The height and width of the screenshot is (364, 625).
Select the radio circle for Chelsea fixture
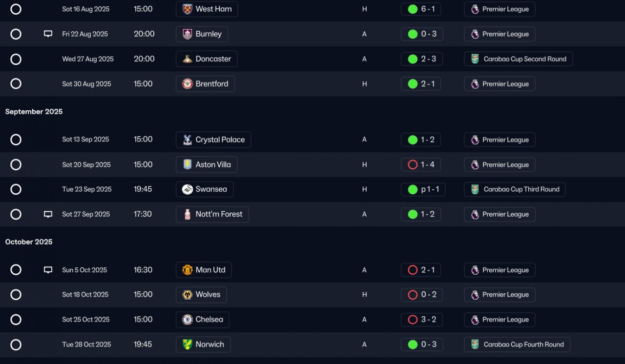point(16,320)
